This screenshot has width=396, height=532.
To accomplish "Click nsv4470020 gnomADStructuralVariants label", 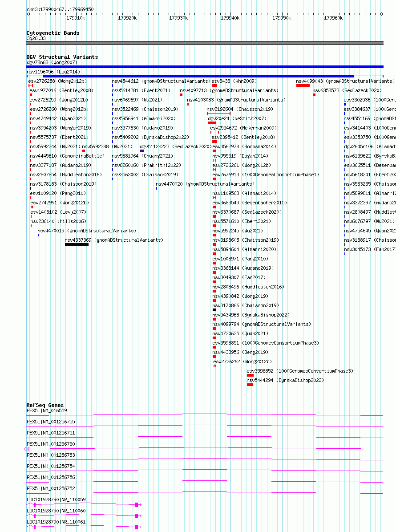I will click(x=205, y=184).
